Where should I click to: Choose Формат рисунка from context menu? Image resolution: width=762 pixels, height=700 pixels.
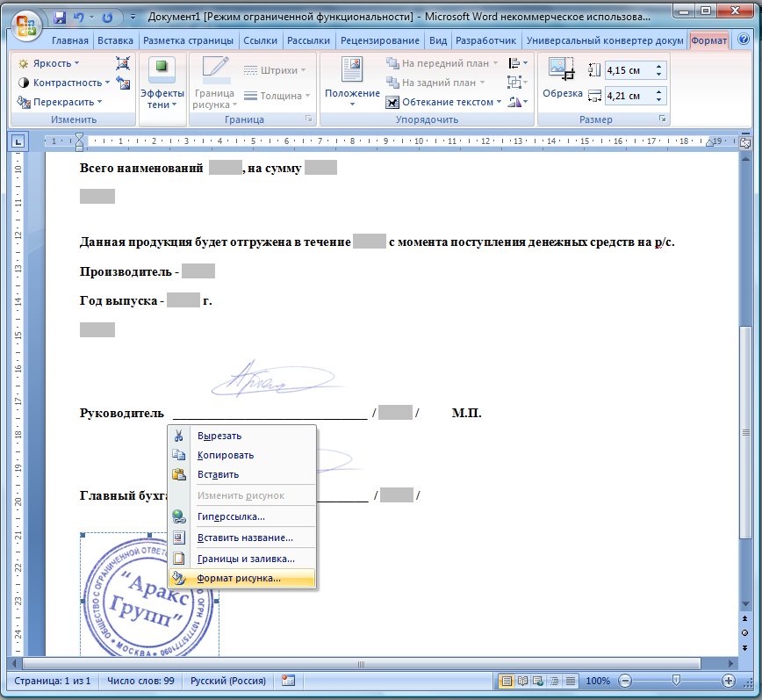pyautogui.click(x=239, y=578)
